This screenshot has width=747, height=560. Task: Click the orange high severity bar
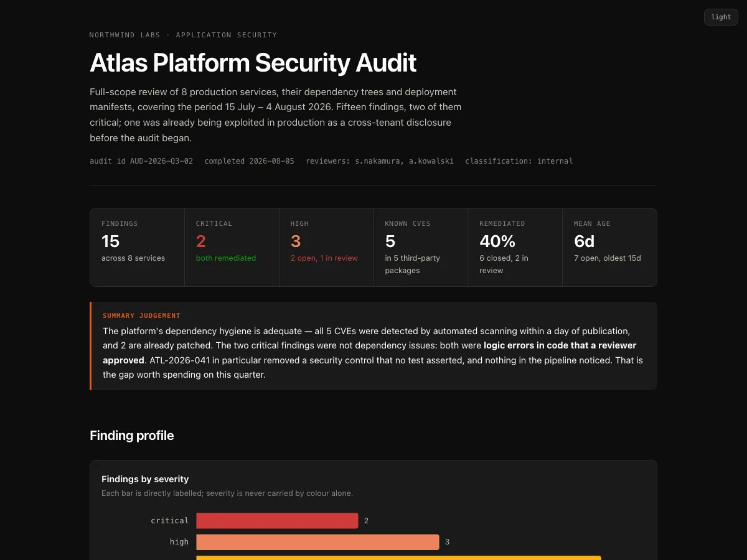(x=317, y=542)
